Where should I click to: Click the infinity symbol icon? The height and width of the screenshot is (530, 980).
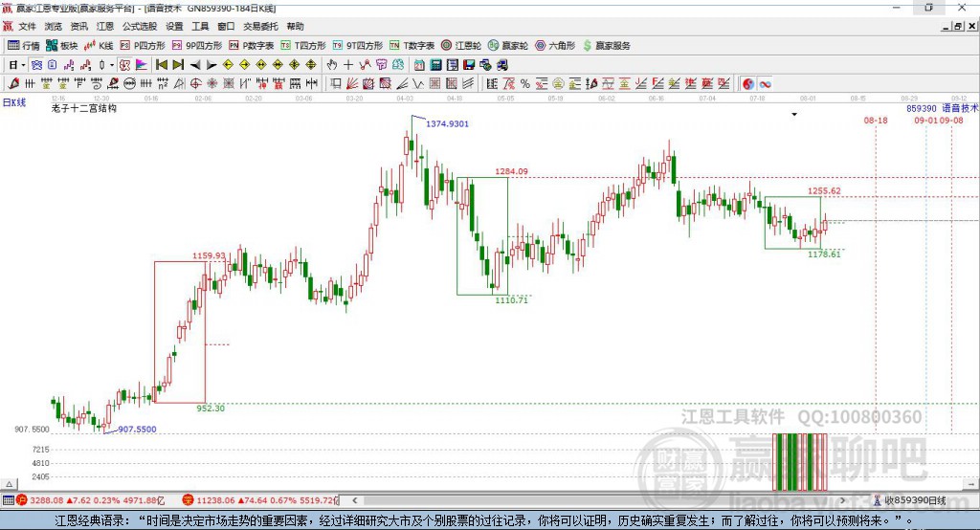pos(765,84)
